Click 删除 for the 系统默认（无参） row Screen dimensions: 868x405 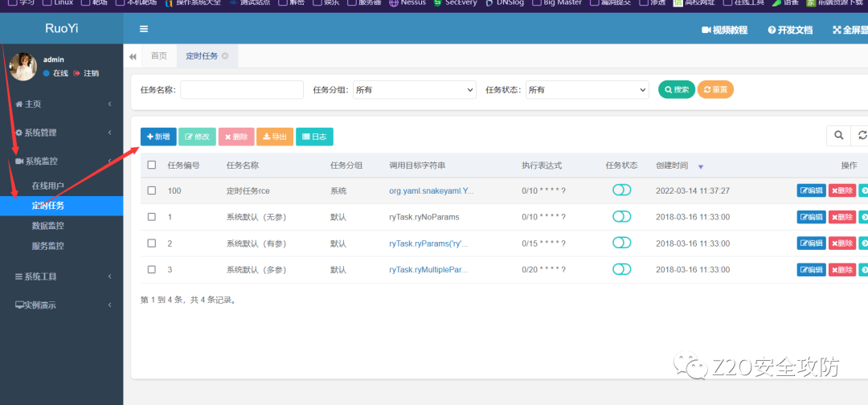842,217
